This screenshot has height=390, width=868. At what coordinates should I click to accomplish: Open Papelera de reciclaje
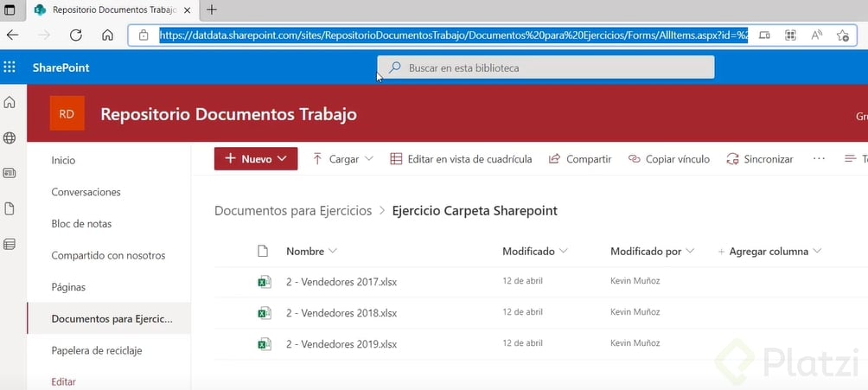(97, 351)
